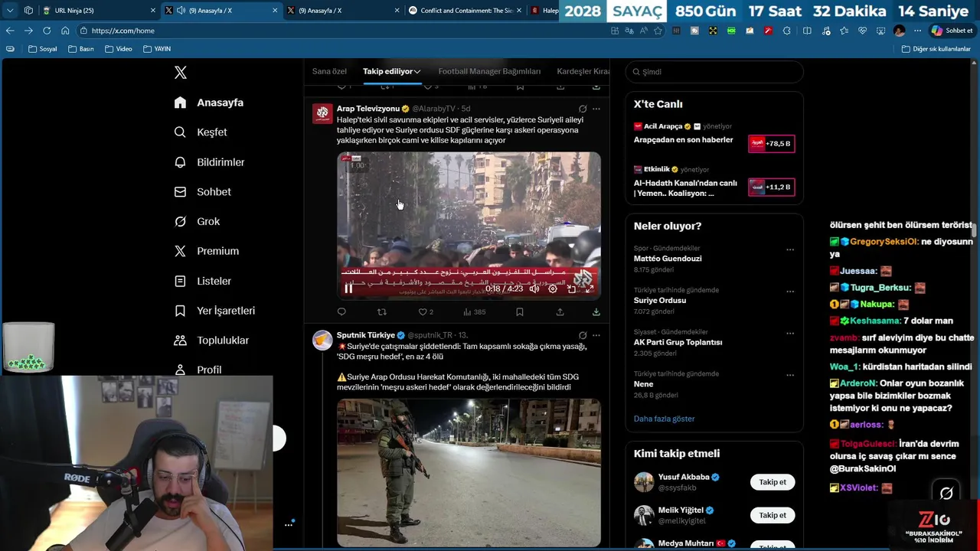Open Listeler in the sidebar
The height and width of the screenshot is (551, 980).
click(x=203, y=281)
